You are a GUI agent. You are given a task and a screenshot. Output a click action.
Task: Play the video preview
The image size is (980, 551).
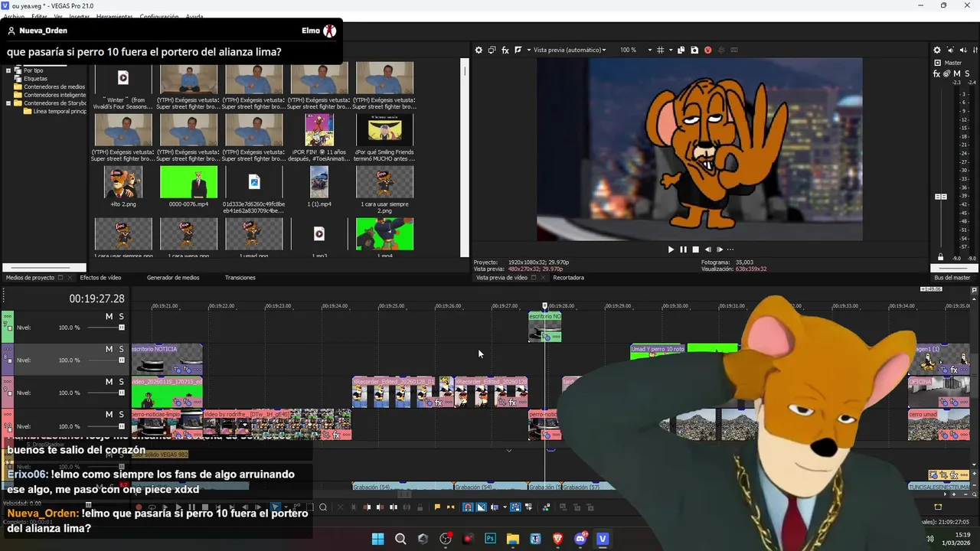click(x=671, y=249)
